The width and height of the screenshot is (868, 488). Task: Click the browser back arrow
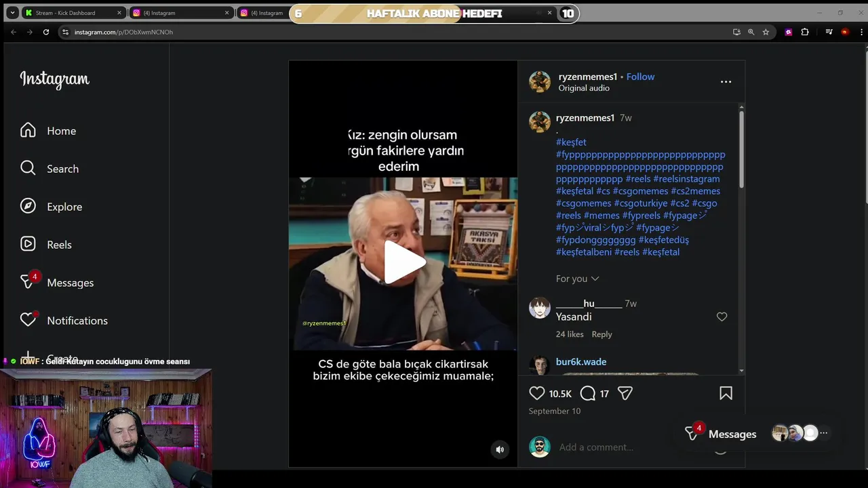[13, 32]
